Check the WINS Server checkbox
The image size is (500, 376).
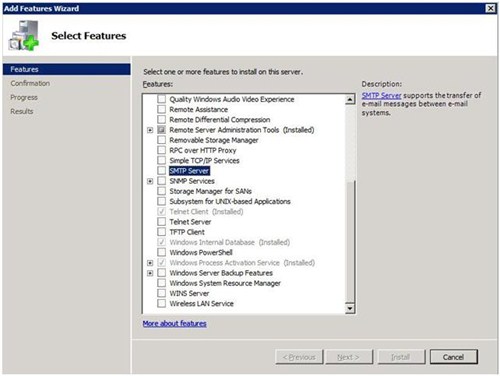click(x=162, y=293)
